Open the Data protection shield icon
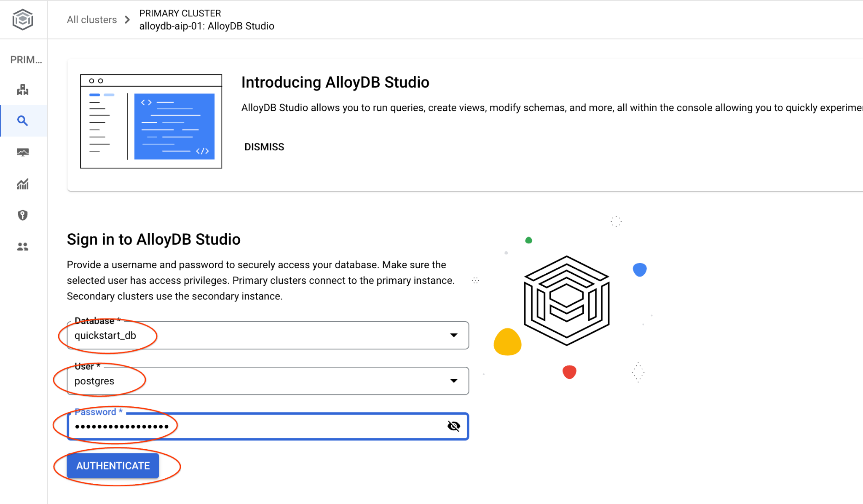The height and width of the screenshot is (504, 863). [x=23, y=215]
